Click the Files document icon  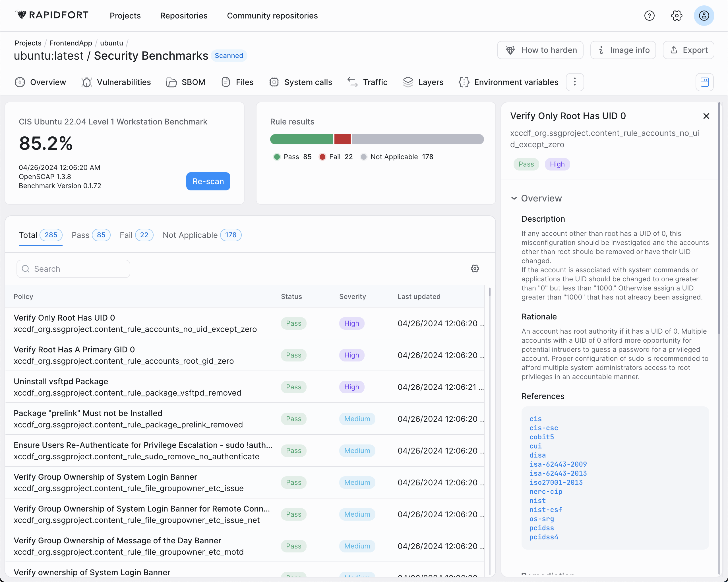point(226,82)
